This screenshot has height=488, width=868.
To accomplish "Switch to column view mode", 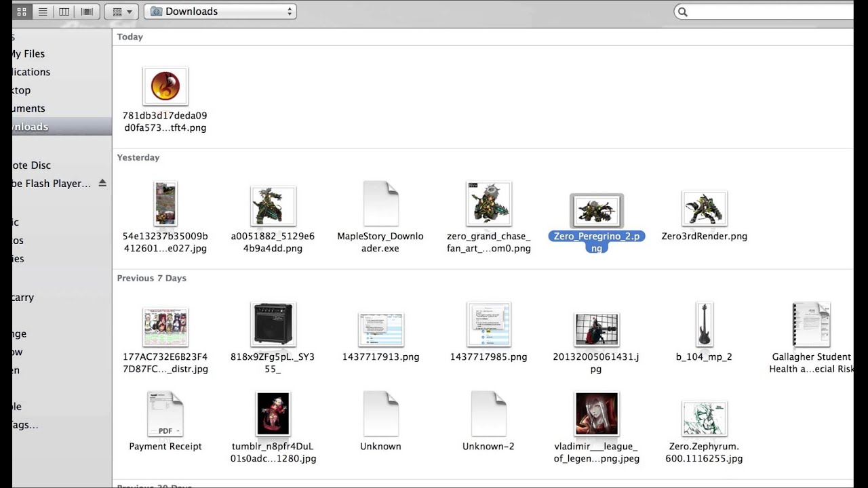I will coord(64,12).
